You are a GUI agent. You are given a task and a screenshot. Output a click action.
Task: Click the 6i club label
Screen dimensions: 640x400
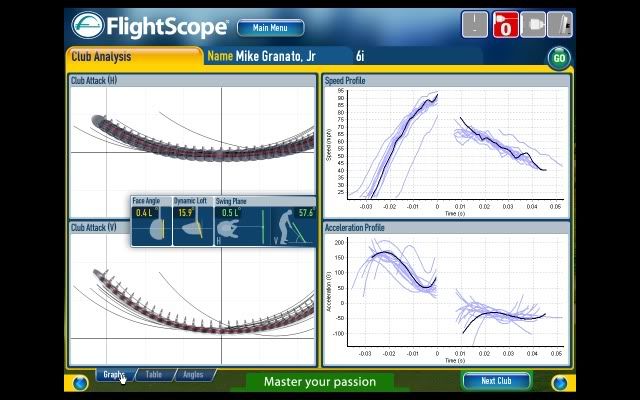click(360, 56)
